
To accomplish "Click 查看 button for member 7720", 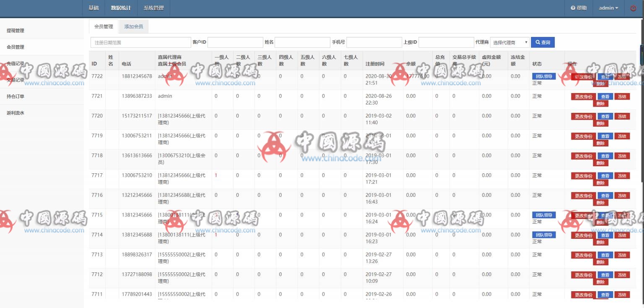I will (x=605, y=116).
